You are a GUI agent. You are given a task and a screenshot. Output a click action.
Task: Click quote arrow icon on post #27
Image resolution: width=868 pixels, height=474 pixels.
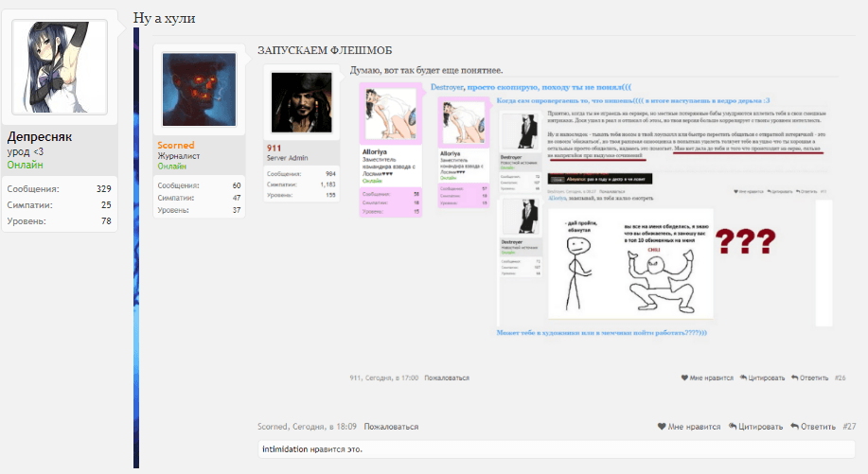click(x=733, y=427)
